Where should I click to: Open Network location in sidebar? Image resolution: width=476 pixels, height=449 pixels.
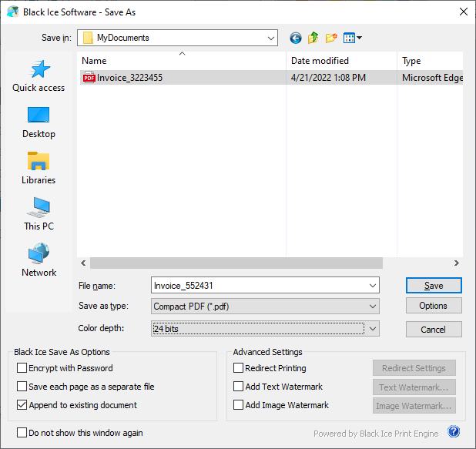(39, 261)
